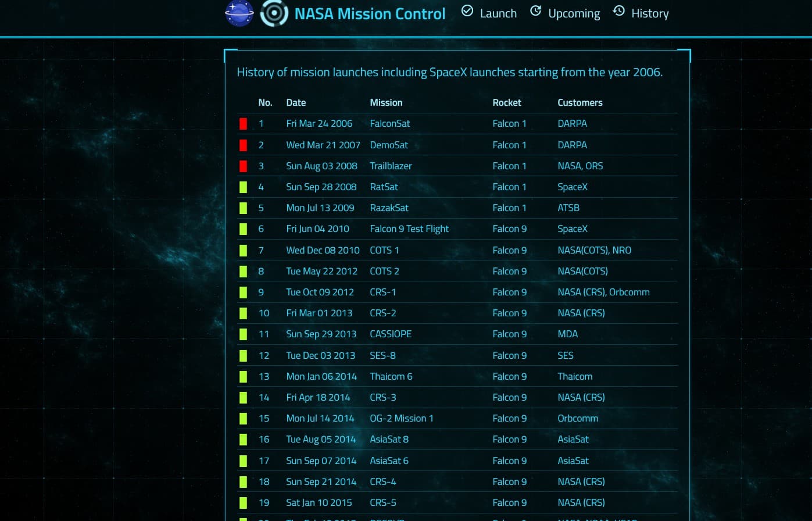The height and width of the screenshot is (521, 812).
Task: Click green status indicator for RatSat
Action: 243,187
